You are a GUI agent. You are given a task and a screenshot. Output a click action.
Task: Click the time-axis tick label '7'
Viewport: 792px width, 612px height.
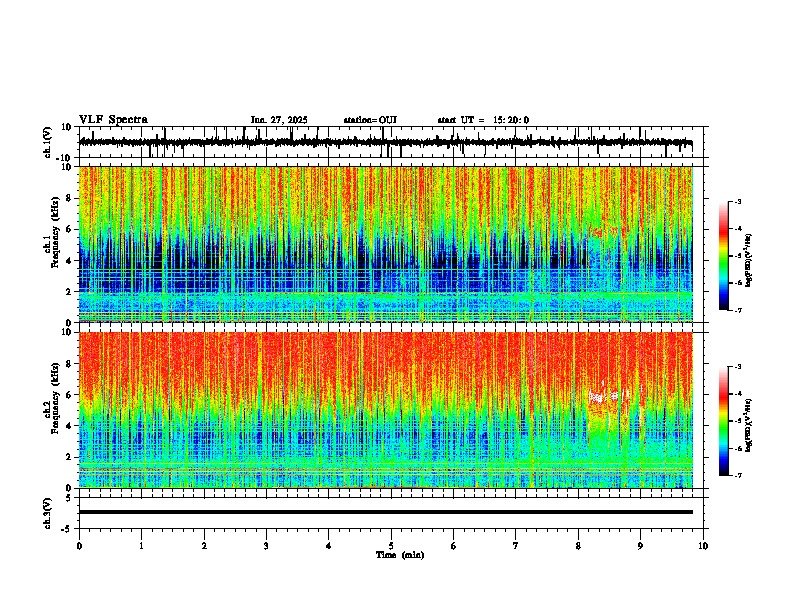click(516, 546)
